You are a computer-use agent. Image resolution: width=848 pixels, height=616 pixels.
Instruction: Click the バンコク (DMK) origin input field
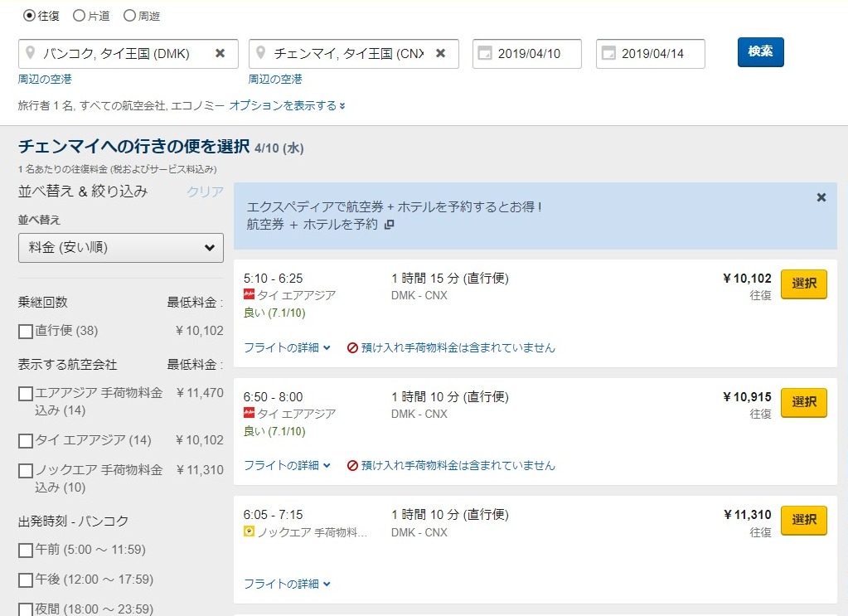(x=128, y=54)
